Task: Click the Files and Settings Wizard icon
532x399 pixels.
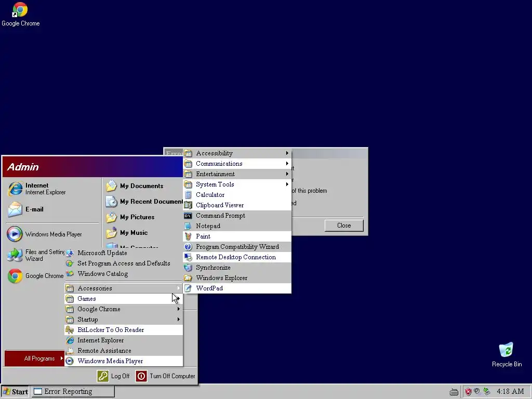Action: (x=15, y=255)
